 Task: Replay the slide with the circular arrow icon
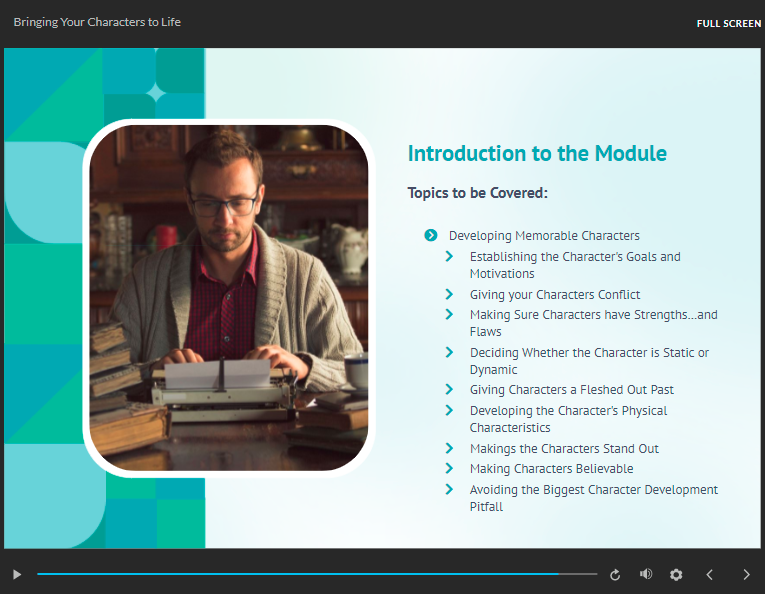615,575
